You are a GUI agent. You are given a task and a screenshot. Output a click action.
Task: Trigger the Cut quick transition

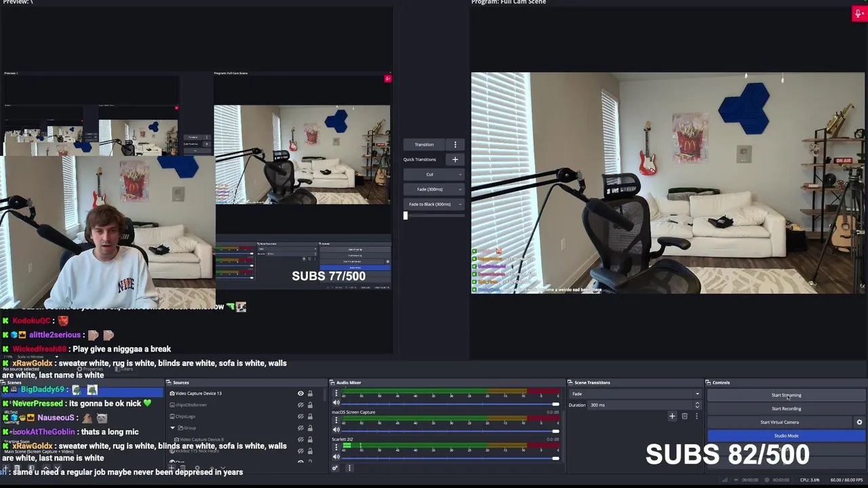(430, 174)
